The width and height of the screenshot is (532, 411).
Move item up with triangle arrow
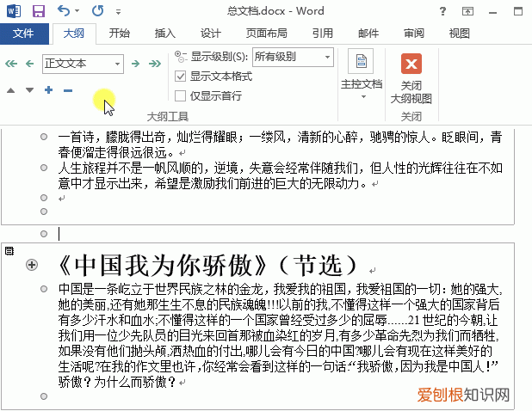click(x=11, y=90)
